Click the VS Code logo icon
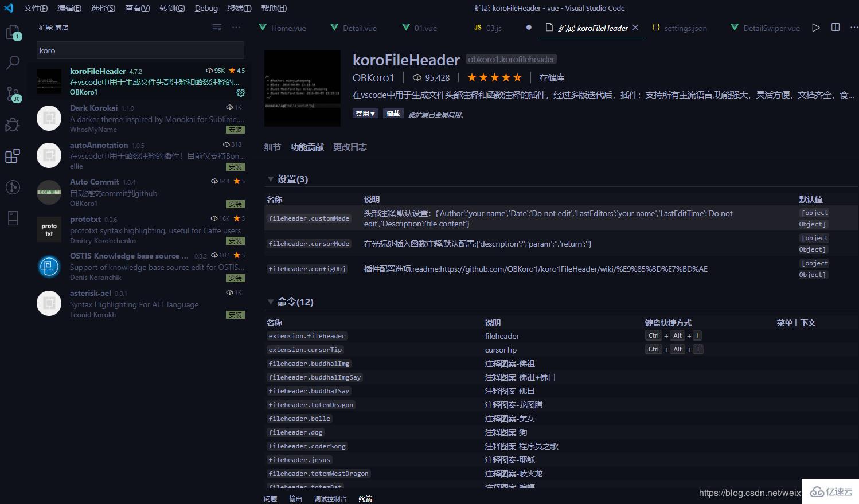The image size is (859, 504). click(9, 8)
